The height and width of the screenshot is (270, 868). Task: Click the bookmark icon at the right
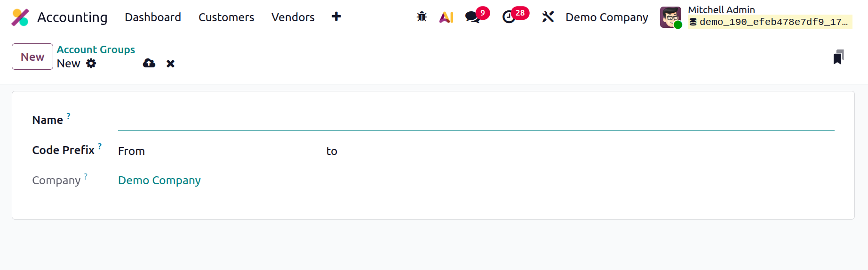click(x=838, y=57)
